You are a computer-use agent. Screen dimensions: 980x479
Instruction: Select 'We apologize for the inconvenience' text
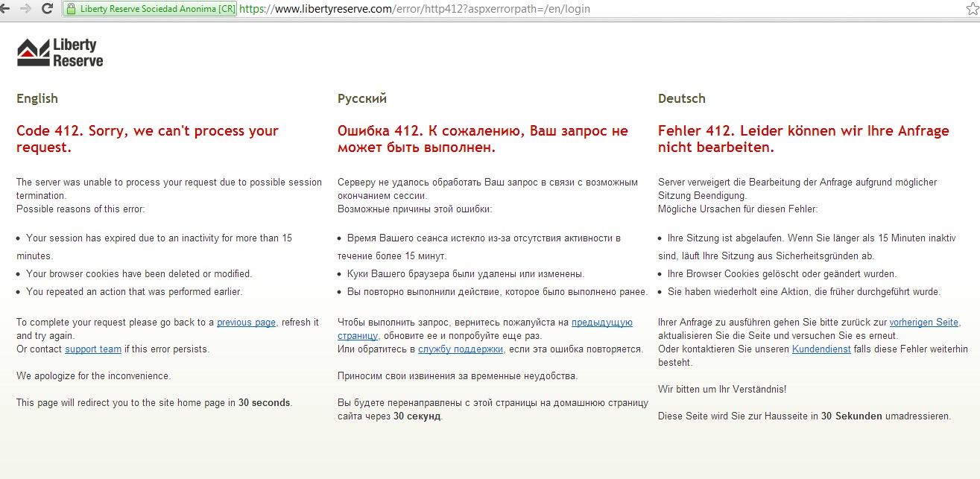[x=93, y=376]
